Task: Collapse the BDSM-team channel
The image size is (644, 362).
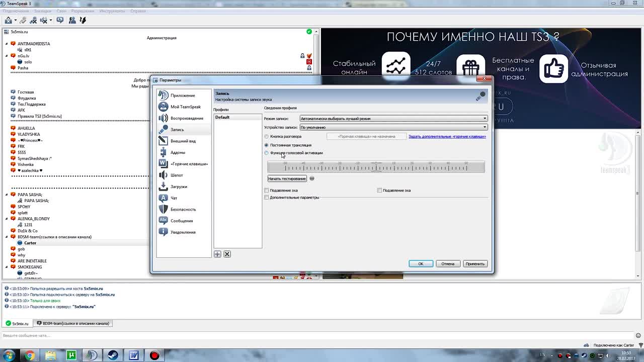Action: 7,237
